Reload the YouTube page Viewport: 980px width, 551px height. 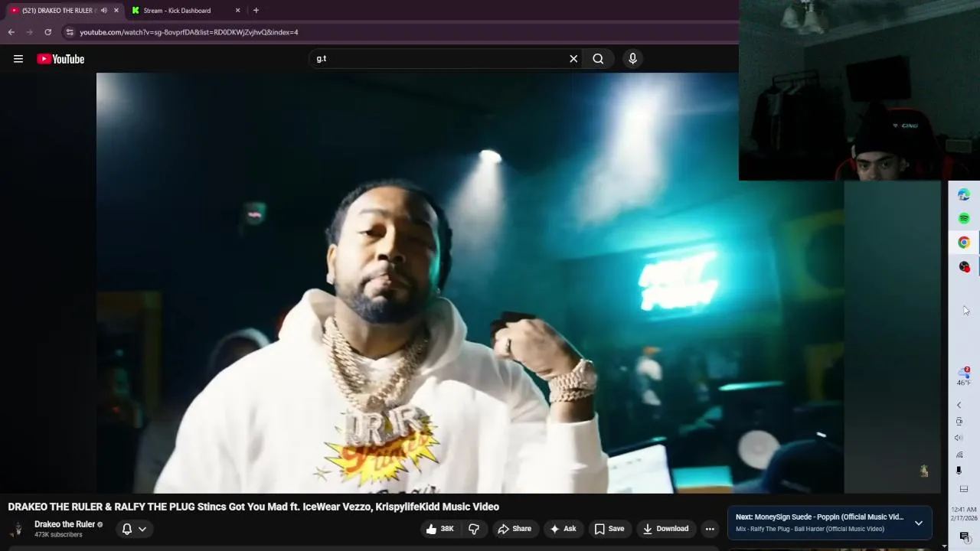[x=47, y=32]
